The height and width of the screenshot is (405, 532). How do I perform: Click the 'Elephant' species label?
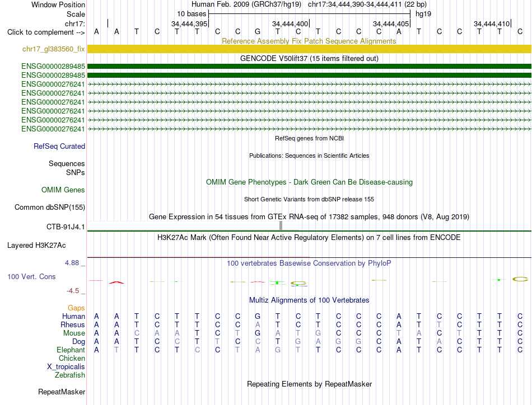[x=71, y=350]
